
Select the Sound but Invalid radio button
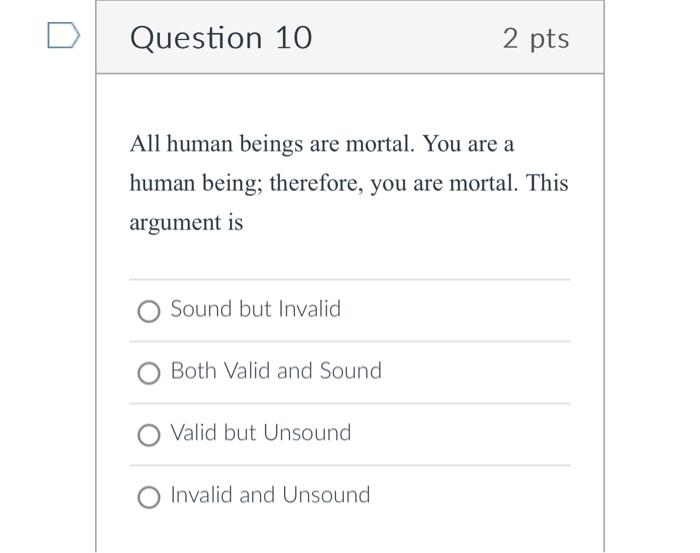149,311
